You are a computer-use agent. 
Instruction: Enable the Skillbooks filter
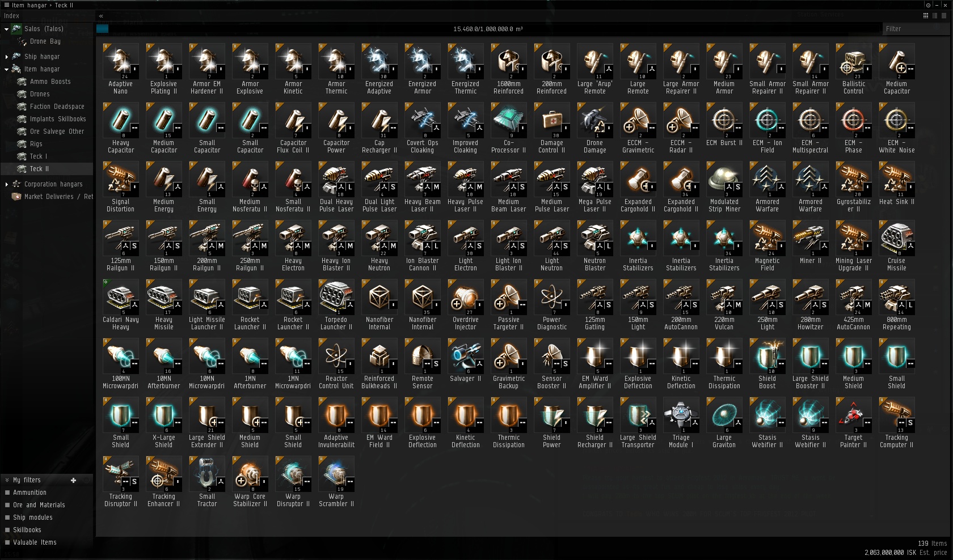click(x=7, y=530)
